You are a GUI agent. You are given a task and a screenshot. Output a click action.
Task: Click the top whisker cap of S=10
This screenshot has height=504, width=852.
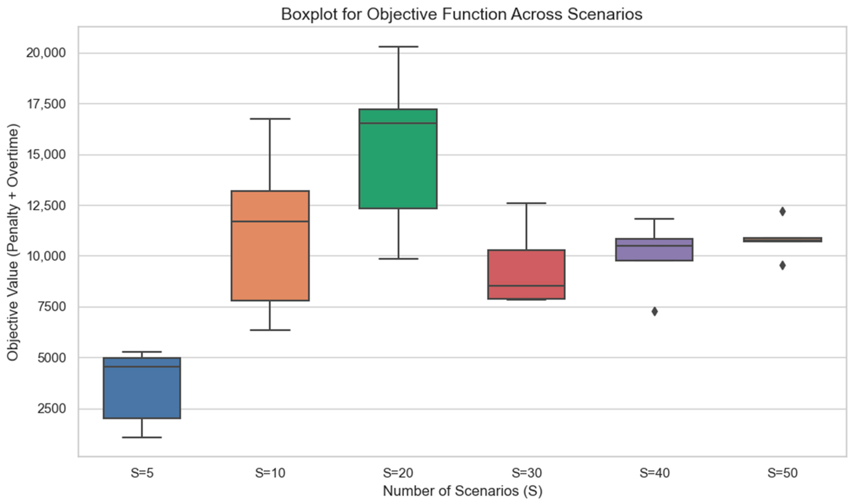[270, 119]
